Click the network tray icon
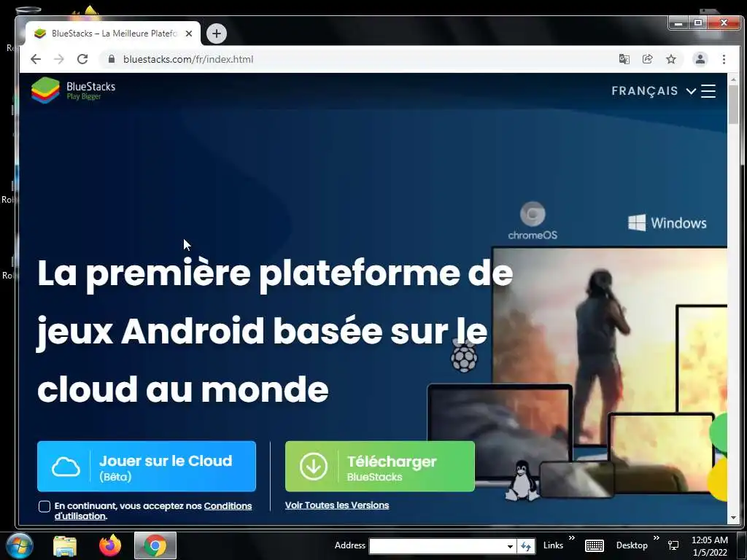747x560 pixels. [673, 545]
